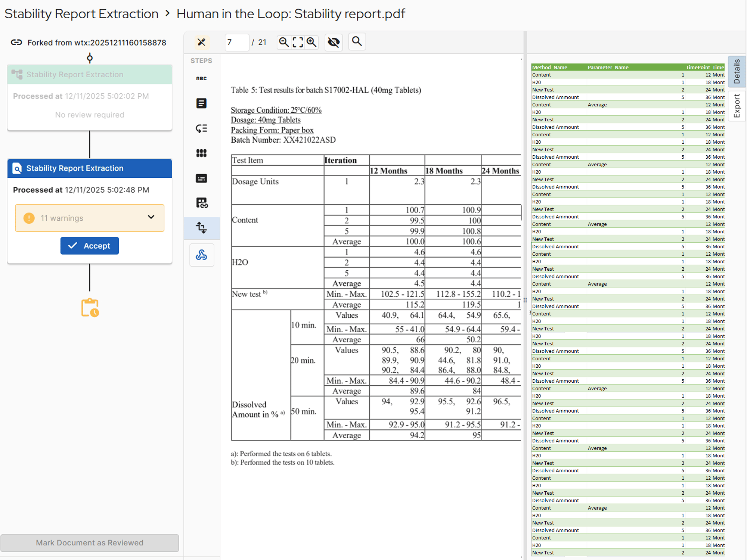747x560 pixels.
Task: Zoom in on the PDF page
Action: coord(311,42)
